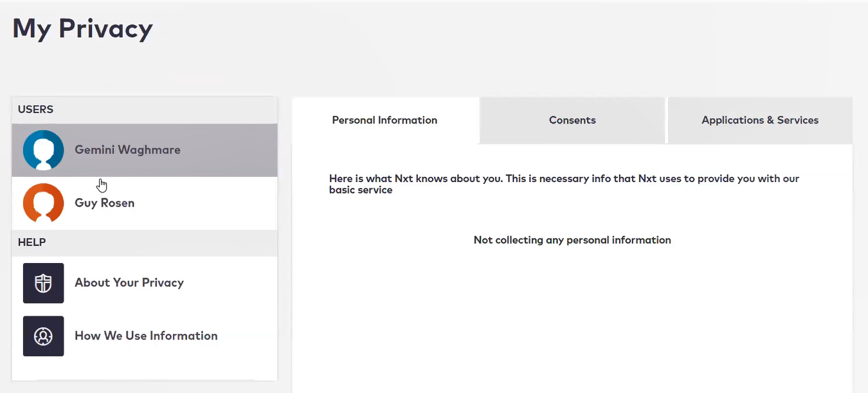Click the shield icon for About Your Privacy
The image size is (868, 393).
coord(43,283)
